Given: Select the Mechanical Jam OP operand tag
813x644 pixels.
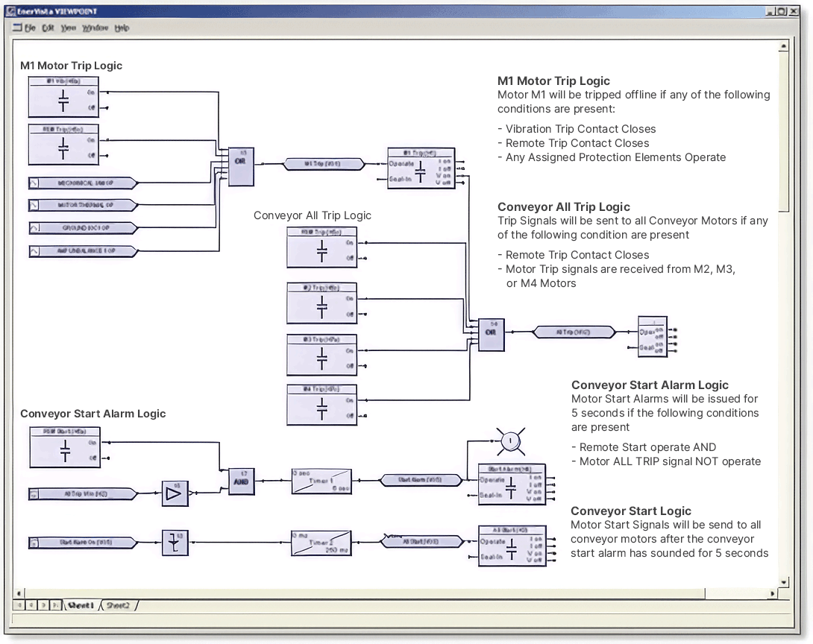Looking at the screenshot, I should point(83,183).
